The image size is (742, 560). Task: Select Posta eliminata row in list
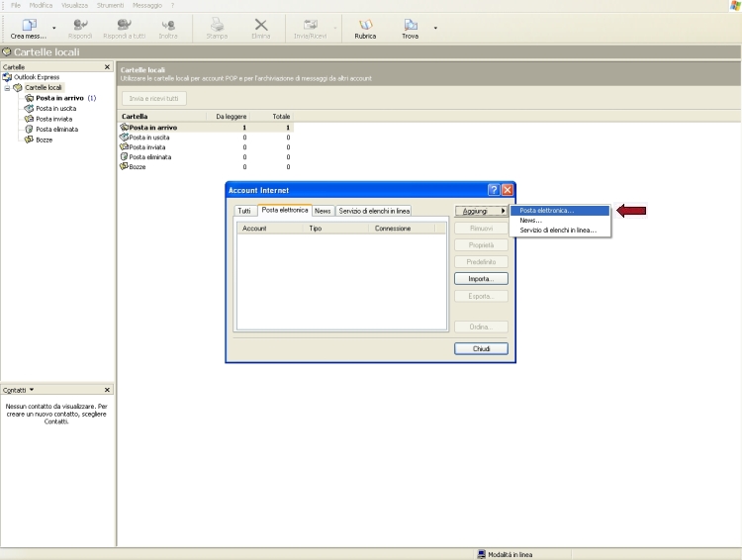point(206,157)
